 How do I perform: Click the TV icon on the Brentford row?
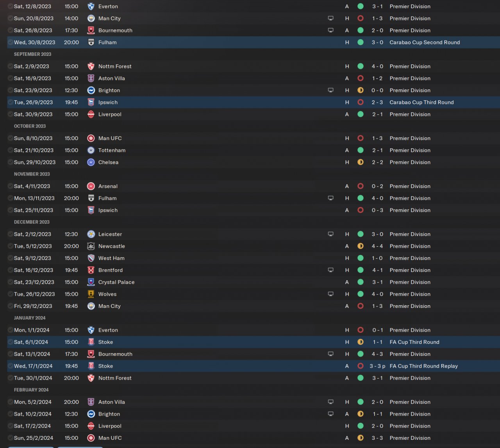point(330,270)
